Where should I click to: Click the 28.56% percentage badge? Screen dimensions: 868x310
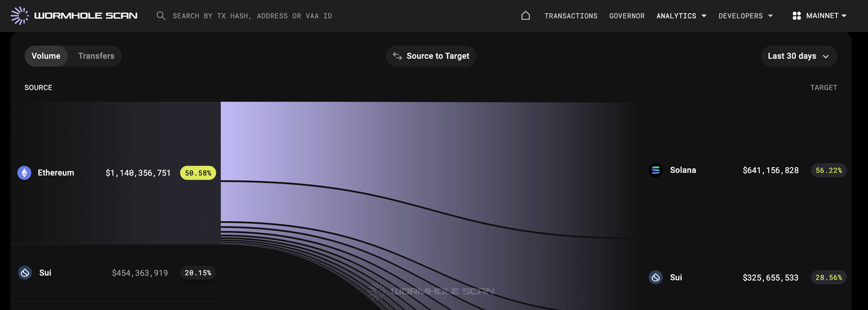(x=828, y=277)
